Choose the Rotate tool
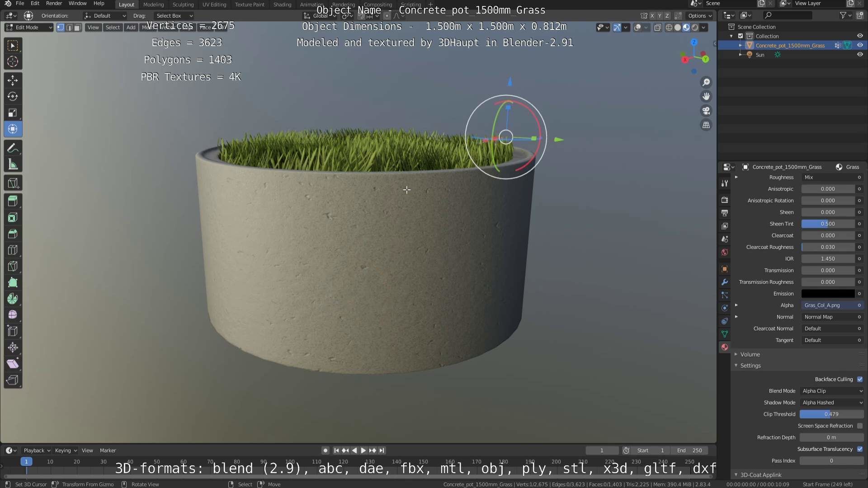Viewport: 868px width, 488px height. [x=13, y=97]
